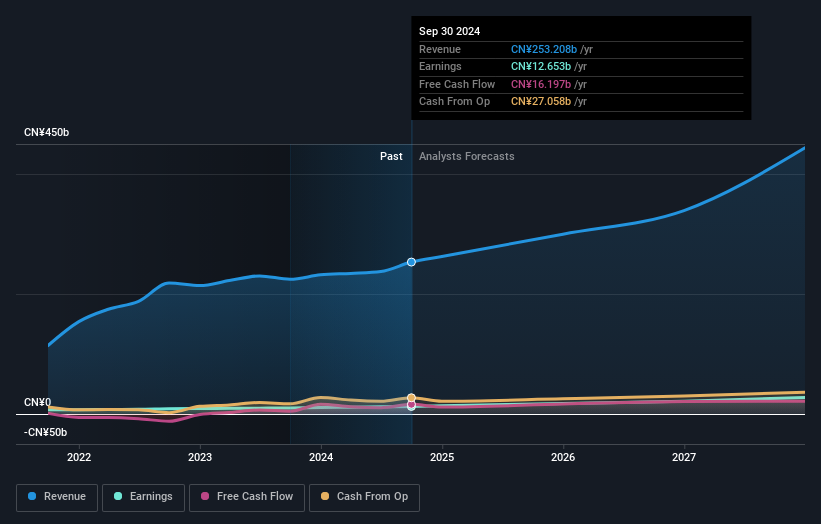This screenshot has width=821, height=524.
Task: Click the 2027 x-axis label
Action: pyautogui.click(x=684, y=458)
